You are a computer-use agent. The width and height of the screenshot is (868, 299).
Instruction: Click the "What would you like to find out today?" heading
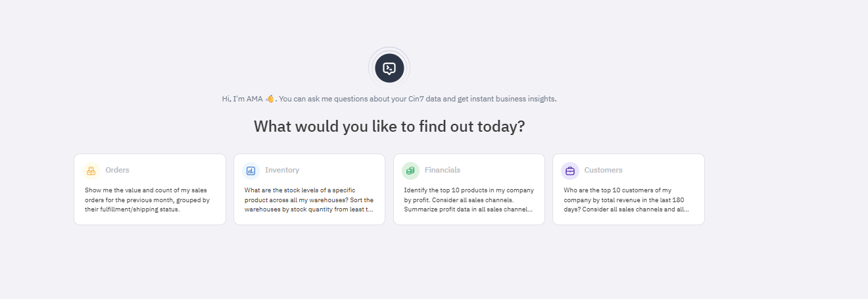point(389,126)
